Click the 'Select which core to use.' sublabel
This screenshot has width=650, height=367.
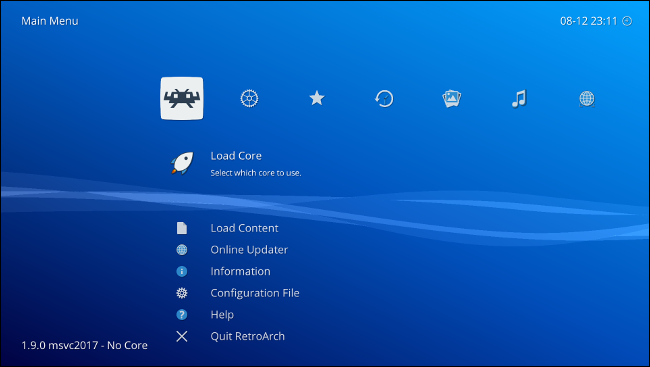[256, 173]
